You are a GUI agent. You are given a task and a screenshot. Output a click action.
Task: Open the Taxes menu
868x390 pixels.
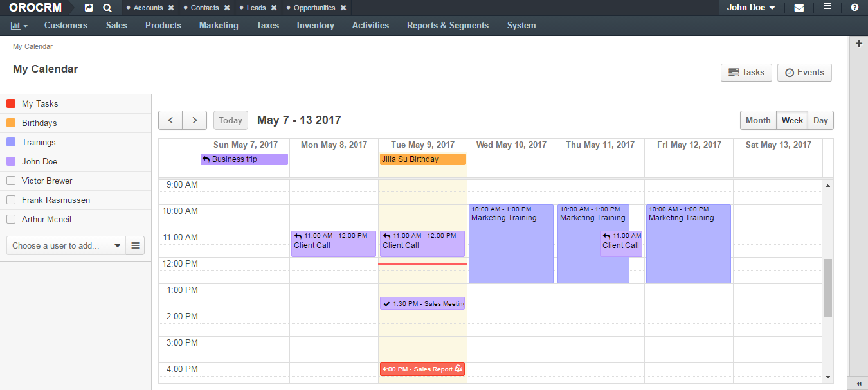267,26
